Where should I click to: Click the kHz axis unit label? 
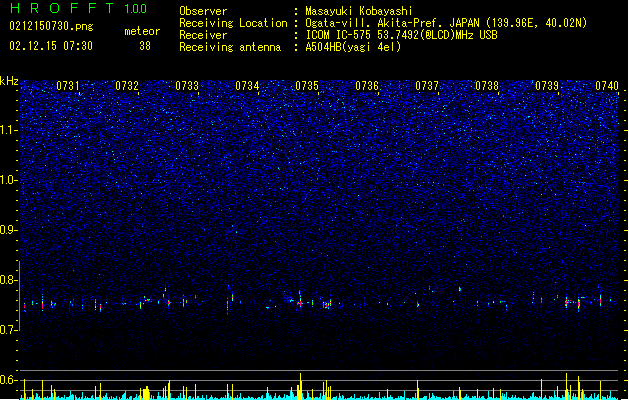9,81
